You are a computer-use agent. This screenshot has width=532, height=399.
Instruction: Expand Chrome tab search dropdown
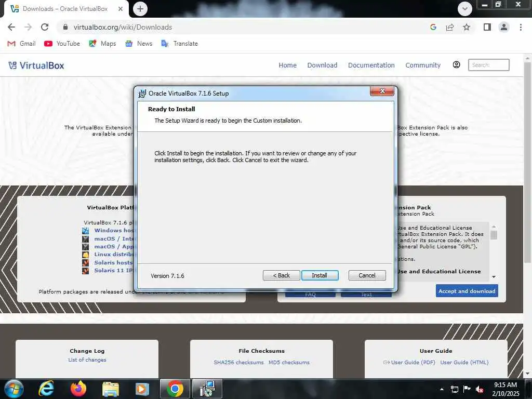(x=465, y=9)
